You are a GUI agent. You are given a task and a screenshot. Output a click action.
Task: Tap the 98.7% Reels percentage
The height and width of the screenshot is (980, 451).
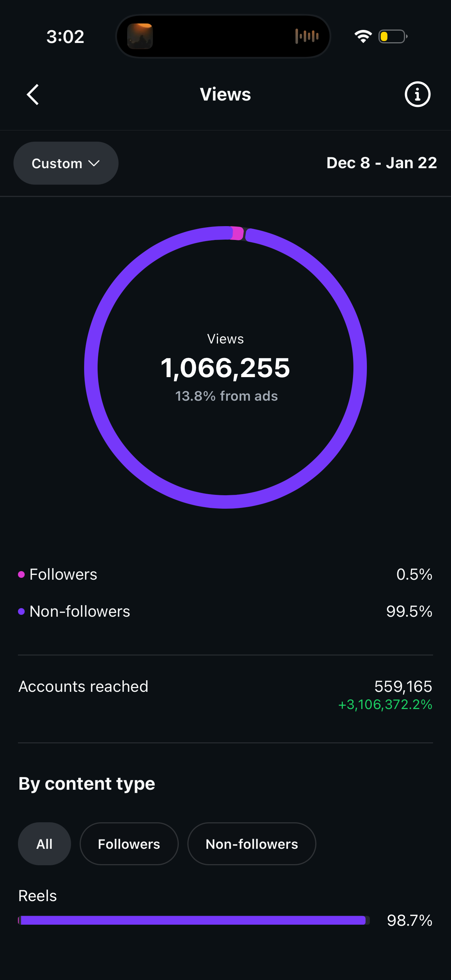(x=409, y=921)
